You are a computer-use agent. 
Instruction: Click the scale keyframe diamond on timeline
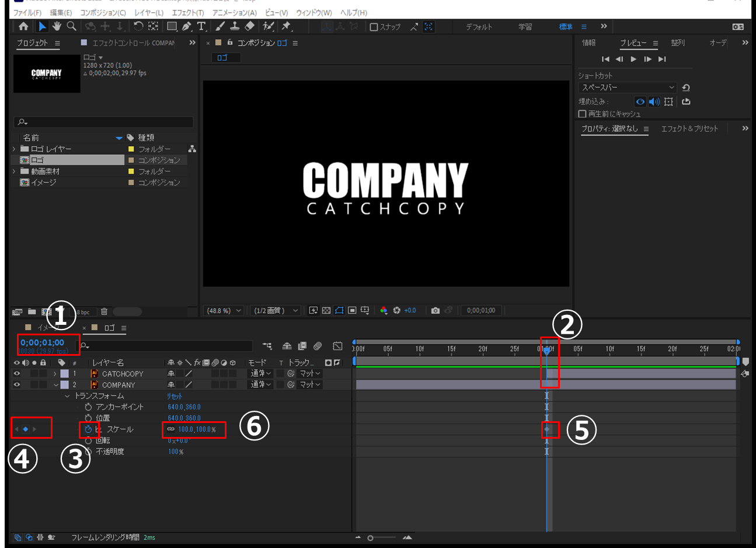pyautogui.click(x=547, y=429)
